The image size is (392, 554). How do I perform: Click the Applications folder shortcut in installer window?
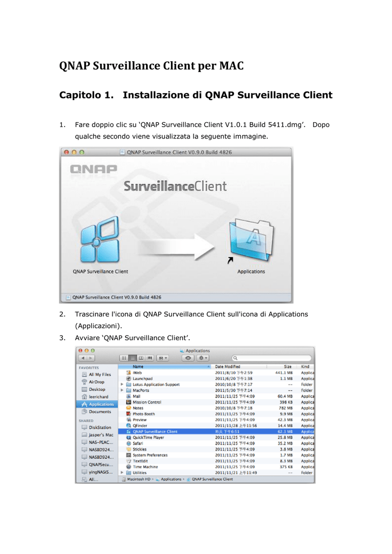(x=251, y=240)
